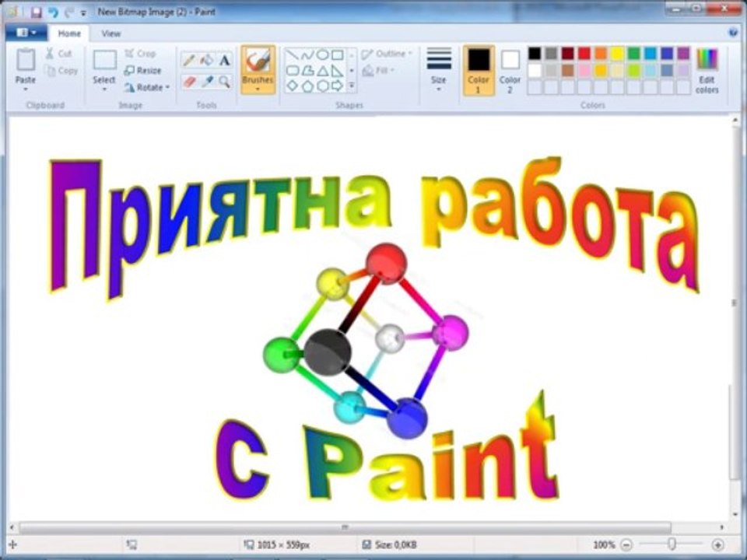The height and width of the screenshot is (560, 747).
Task: Select the Color picker eyedropper tool
Action: 206,82
